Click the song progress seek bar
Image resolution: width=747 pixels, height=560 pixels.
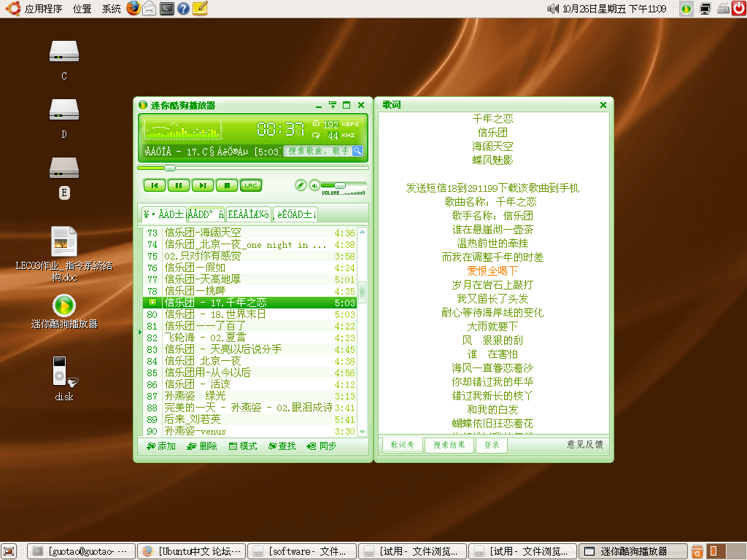[x=253, y=168]
